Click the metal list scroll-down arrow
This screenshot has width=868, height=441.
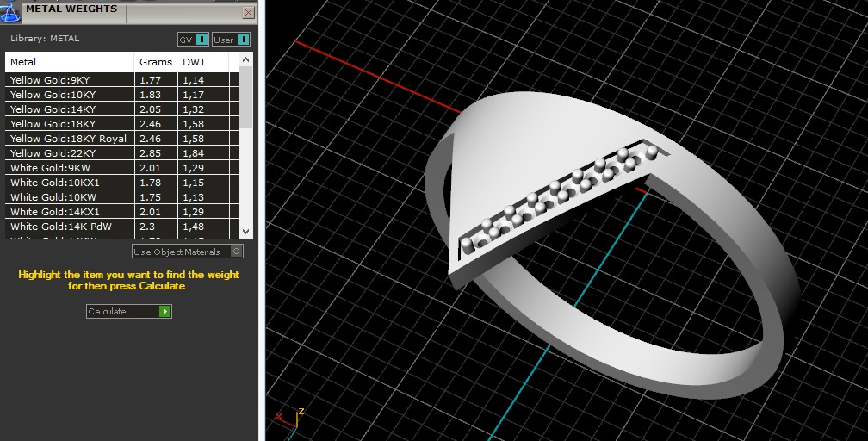pos(246,232)
